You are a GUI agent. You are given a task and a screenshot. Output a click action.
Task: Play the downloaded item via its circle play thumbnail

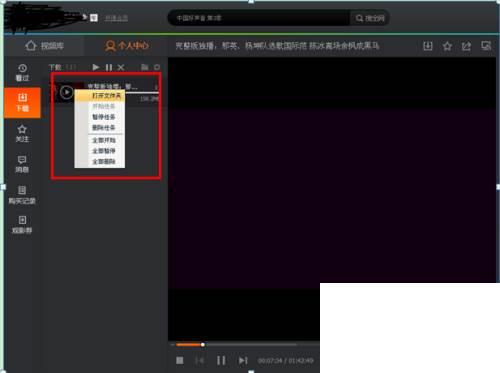click(67, 92)
